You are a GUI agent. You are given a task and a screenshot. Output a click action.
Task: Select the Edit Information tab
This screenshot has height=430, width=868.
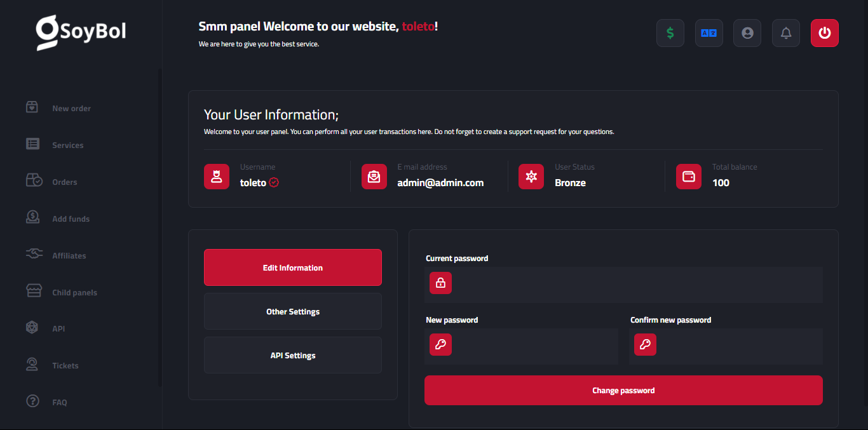(293, 267)
